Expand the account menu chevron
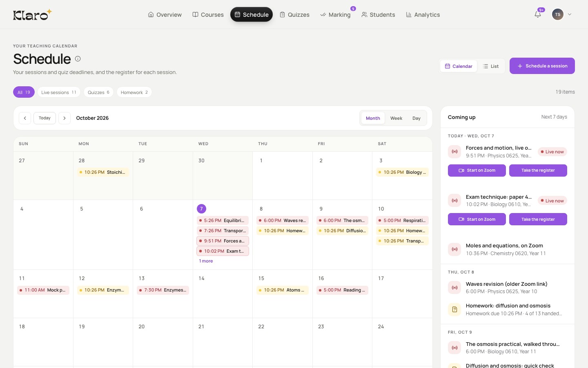The width and height of the screenshot is (588, 368). [x=570, y=14]
